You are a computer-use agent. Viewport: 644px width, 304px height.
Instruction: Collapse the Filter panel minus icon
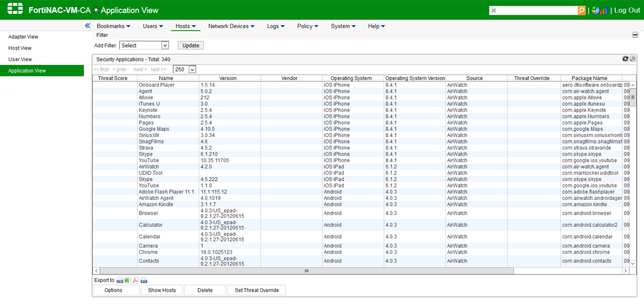[x=635, y=35]
